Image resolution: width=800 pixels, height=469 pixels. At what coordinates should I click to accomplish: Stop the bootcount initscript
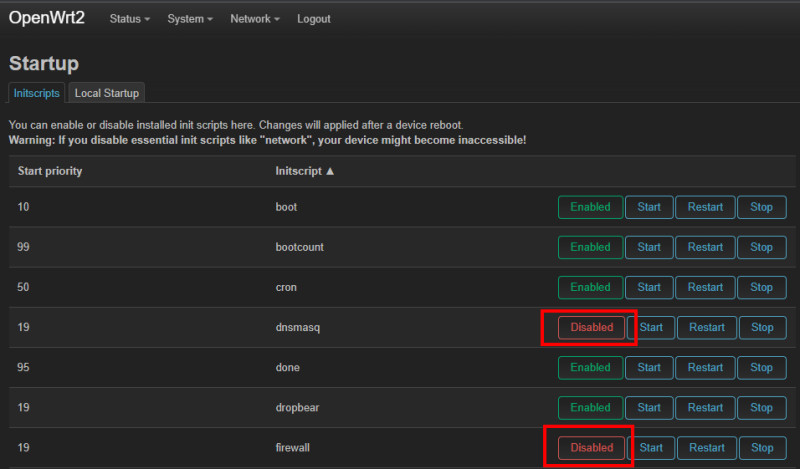click(x=761, y=247)
